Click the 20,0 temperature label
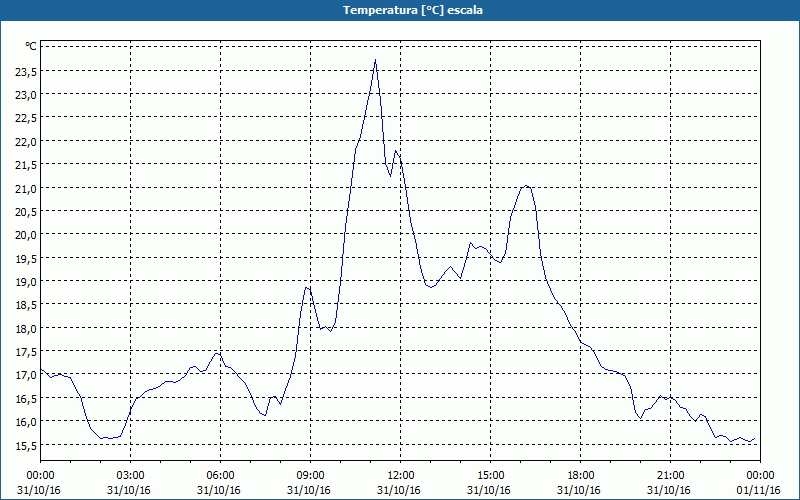Screen dimensions: 800x500 click(x=26, y=235)
